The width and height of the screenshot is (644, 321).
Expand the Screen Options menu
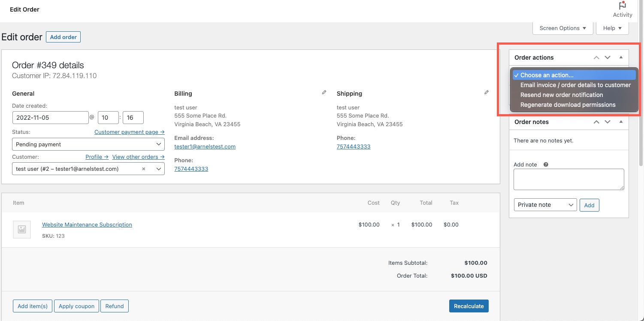tap(562, 28)
